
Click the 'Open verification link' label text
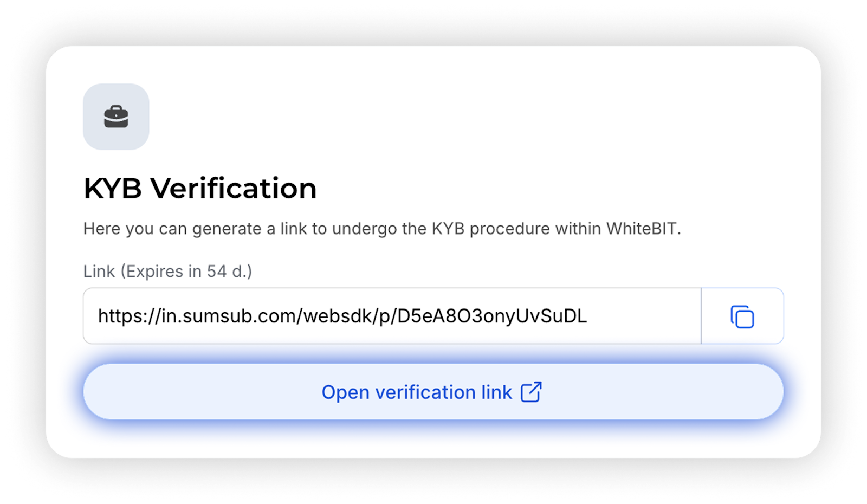(x=416, y=392)
